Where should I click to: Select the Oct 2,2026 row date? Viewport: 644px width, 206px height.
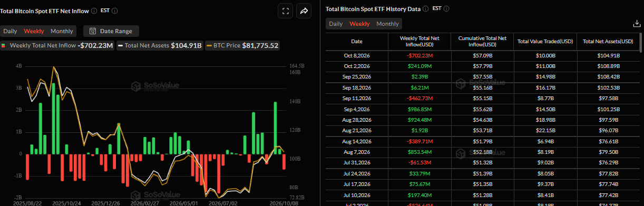pos(357,66)
